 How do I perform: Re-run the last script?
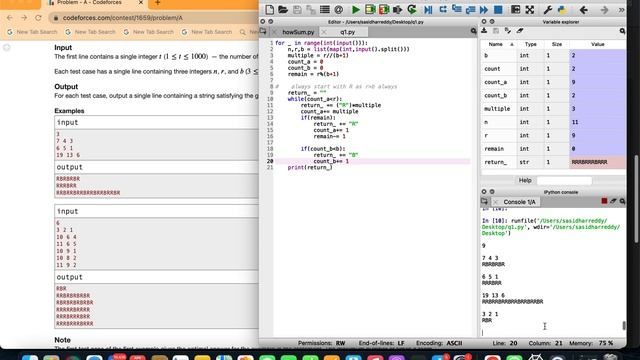pos(412,9)
